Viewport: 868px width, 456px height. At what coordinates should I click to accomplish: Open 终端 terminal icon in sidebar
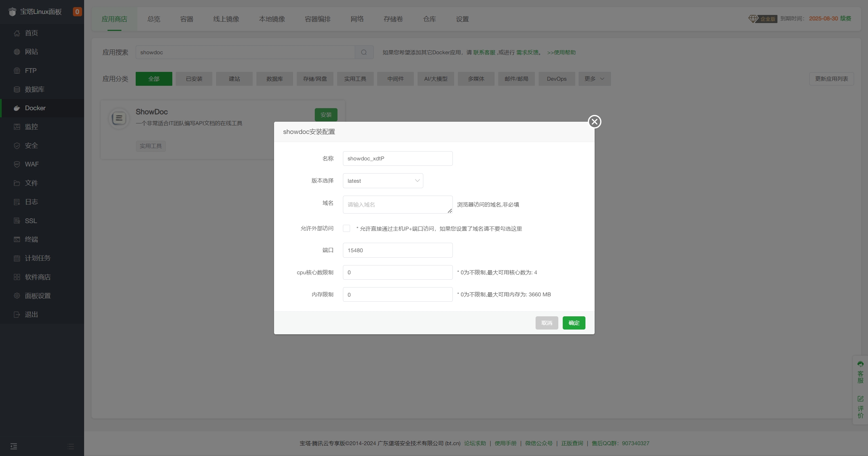coord(17,239)
